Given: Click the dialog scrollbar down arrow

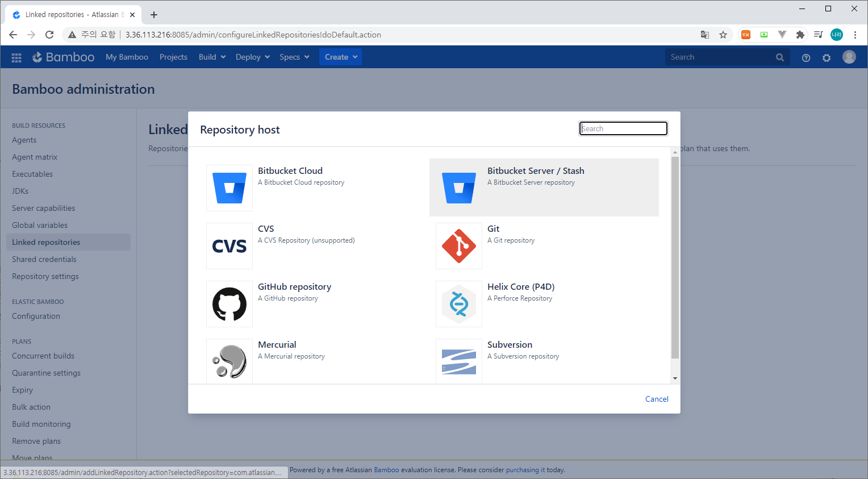Looking at the screenshot, I should point(675,378).
